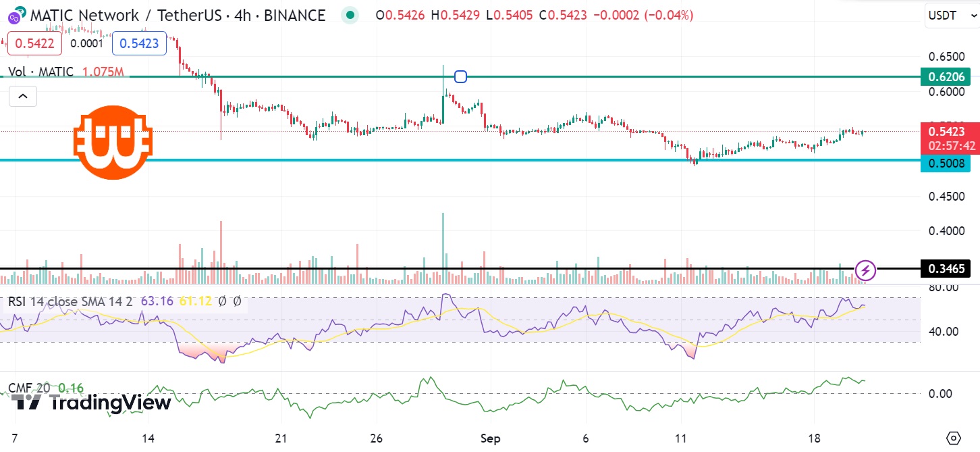Click the 14 date label on time axis
Image resolution: width=980 pixels, height=452 pixels.
(x=149, y=438)
